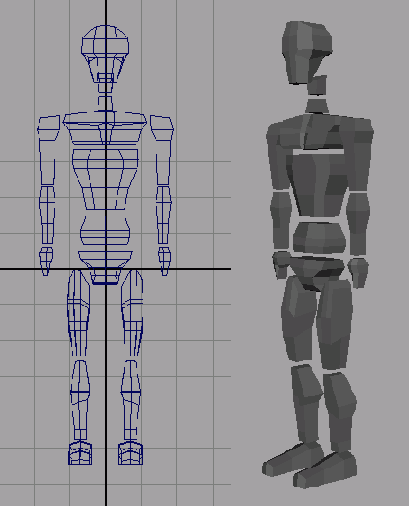Click the light slot on shaded chest

coord(318,152)
